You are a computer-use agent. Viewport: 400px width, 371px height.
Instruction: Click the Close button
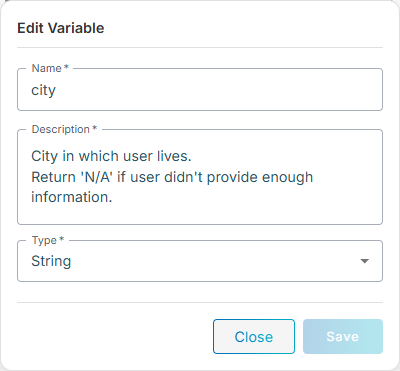coord(254,337)
